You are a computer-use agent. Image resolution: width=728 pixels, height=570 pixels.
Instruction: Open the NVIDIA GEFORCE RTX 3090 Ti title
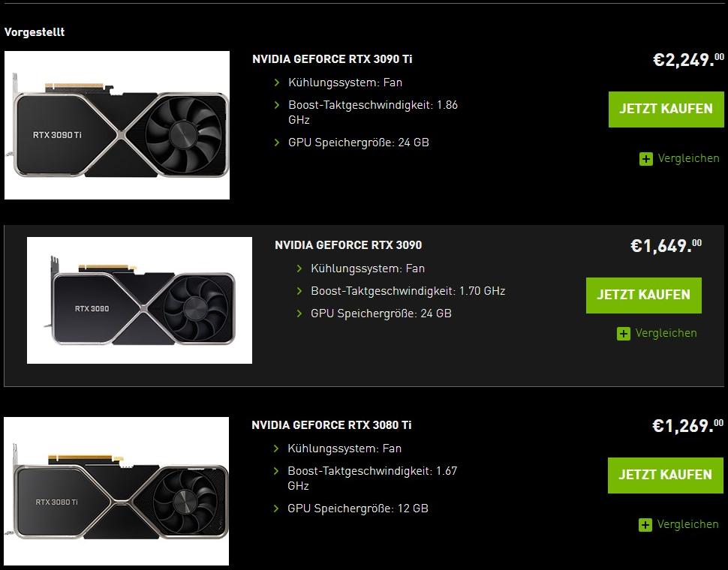point(332,59)
